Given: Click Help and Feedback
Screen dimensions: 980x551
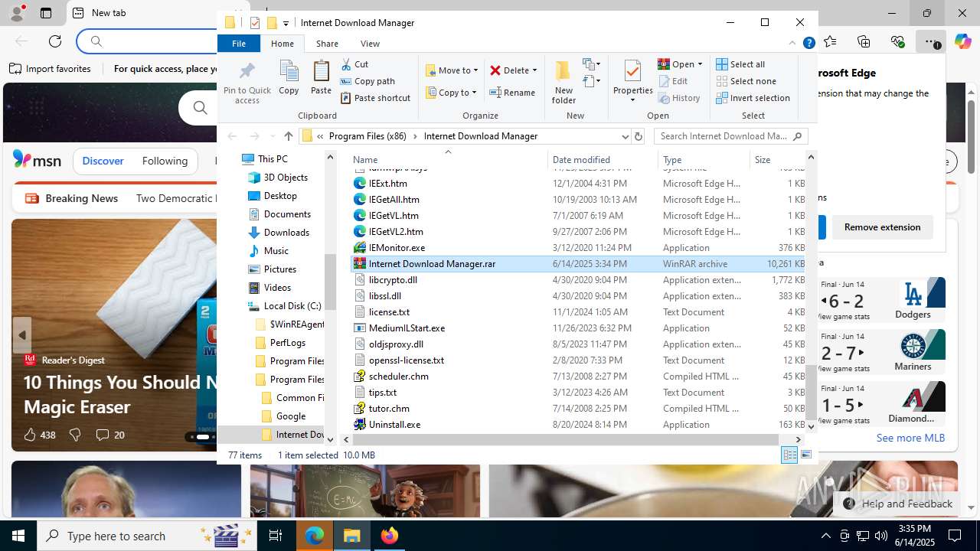Looking at the screenshot, I should [x=898, y=504].
